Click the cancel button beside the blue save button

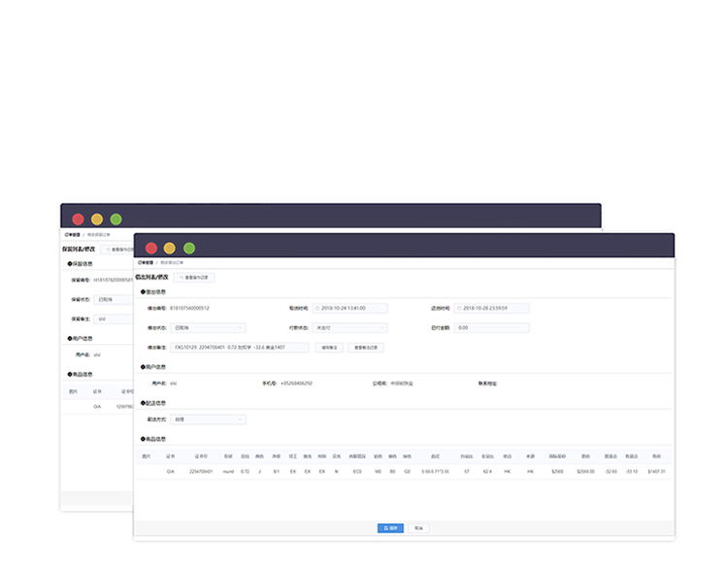coord(418,528)
